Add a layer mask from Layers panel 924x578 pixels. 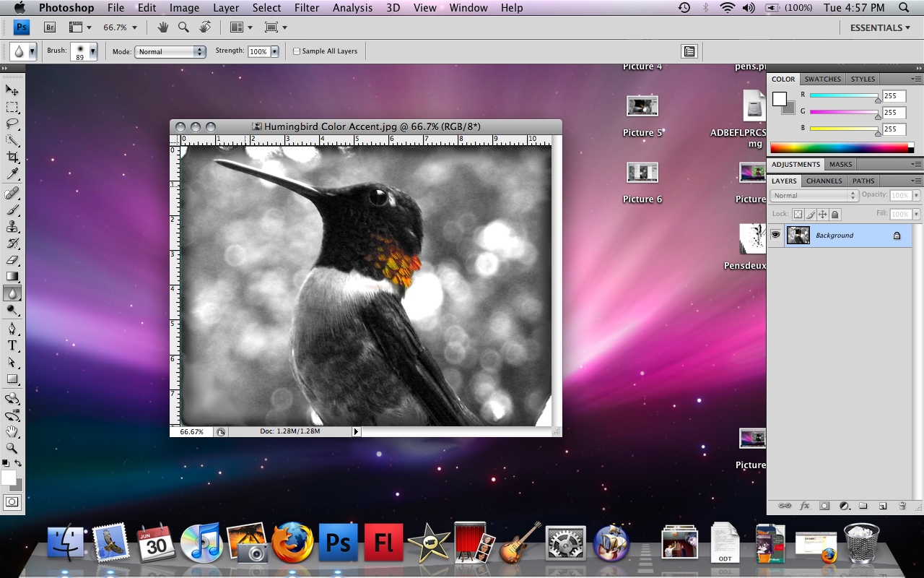click(824, 506)
